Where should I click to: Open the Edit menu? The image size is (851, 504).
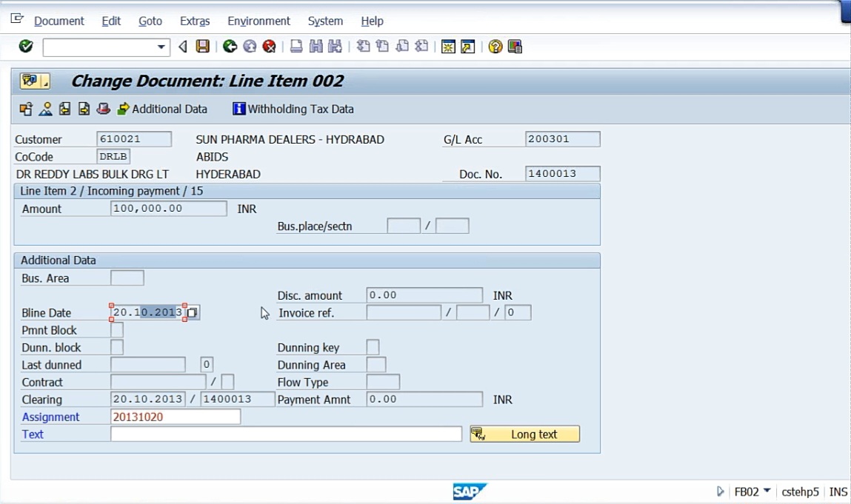(x=111, y=21)
